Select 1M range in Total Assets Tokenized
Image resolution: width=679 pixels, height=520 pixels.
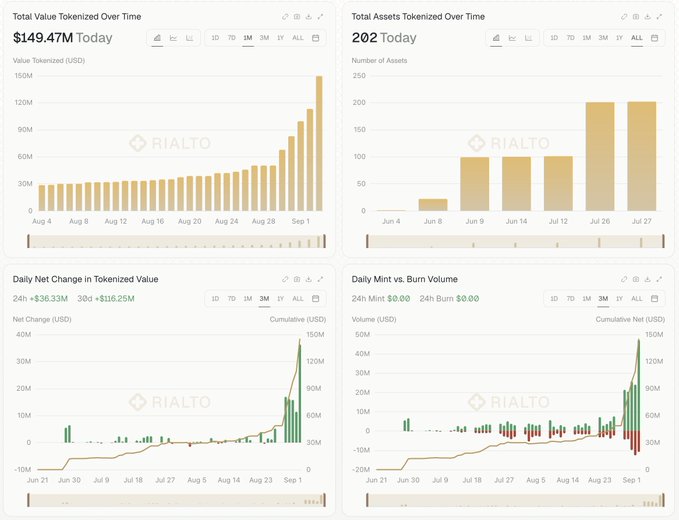[587, 38]
